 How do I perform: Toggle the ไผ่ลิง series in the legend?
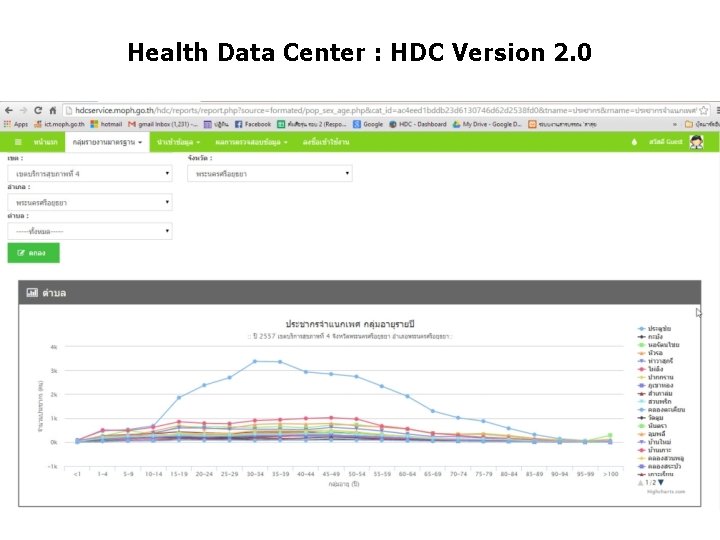click(650, 369)
